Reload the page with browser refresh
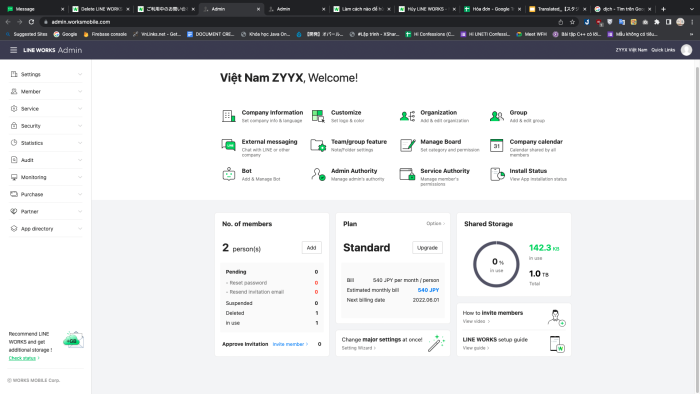Image resolution: width=700 pixels, height=394 pixels. (x=31, y=21)
